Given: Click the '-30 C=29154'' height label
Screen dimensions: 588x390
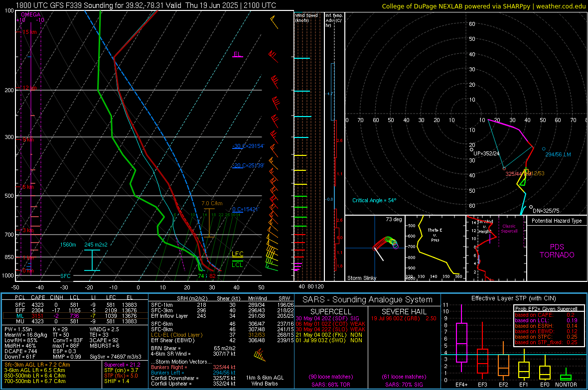Looking at the screenshot, I should (x=248, y=146).
